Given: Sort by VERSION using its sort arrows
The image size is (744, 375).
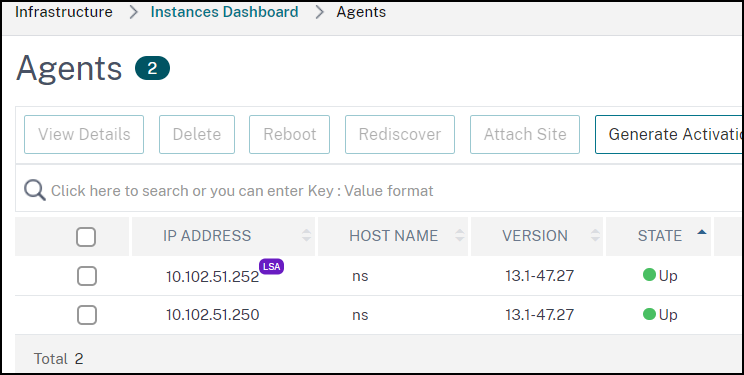Looking at the screenshot, I should 595,235.
